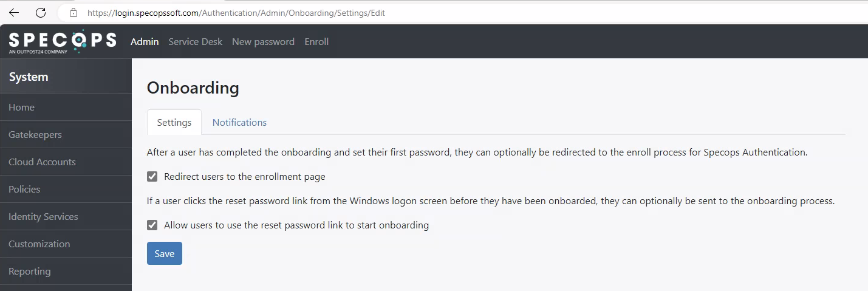This screenshot has height=291, width=868.
Task: Click the blue Save button
Action: [165, 253]
